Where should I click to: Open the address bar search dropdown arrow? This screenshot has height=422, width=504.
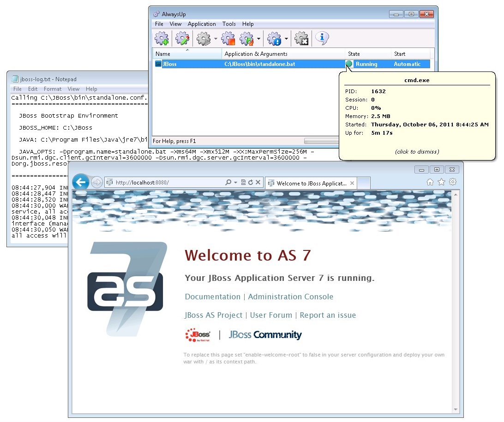[235, 183]
